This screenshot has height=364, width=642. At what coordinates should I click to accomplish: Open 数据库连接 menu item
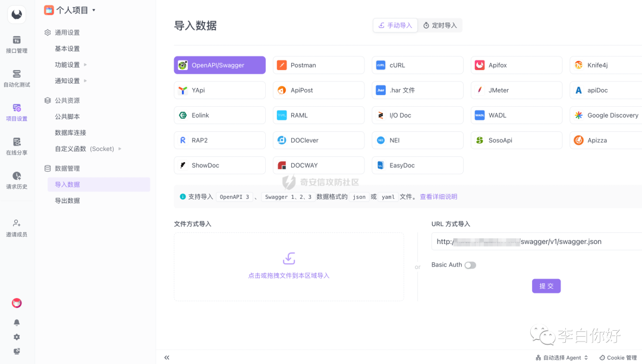[x=70, y=132]
